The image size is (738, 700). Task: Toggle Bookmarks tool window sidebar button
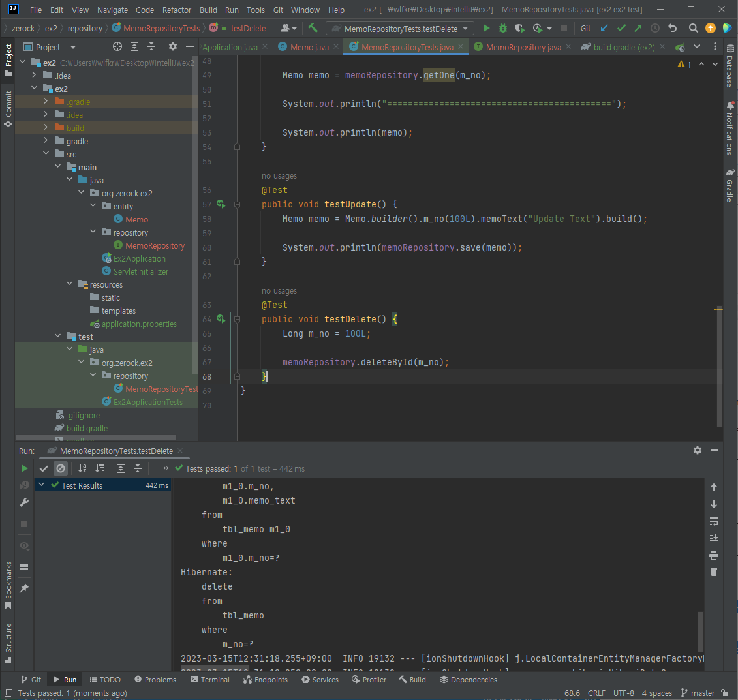pyautogui.click(x=8, y=585)
